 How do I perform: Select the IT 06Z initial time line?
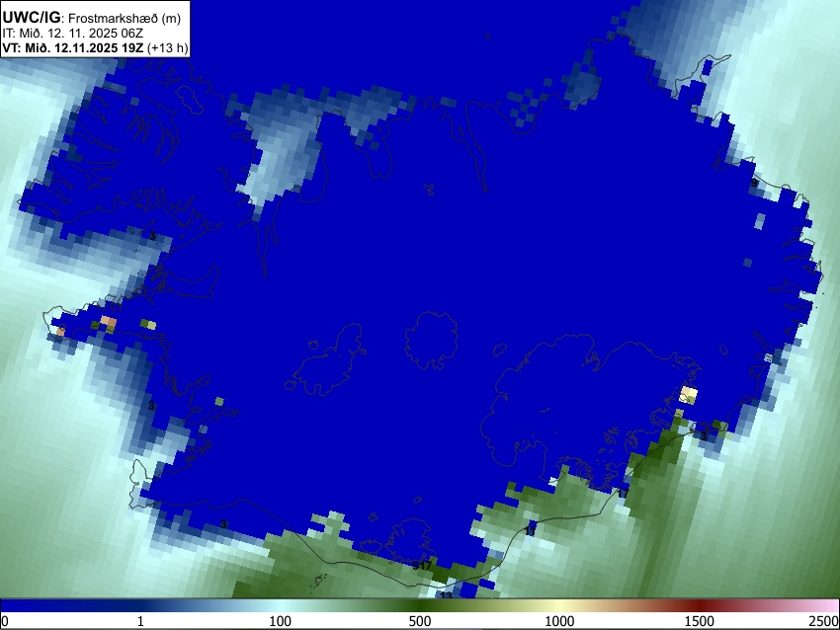pyautogui.click(x=72, y=34)
